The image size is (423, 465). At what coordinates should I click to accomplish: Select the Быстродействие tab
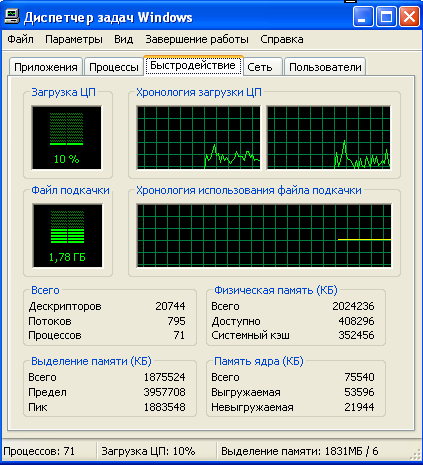coord(193,65)
